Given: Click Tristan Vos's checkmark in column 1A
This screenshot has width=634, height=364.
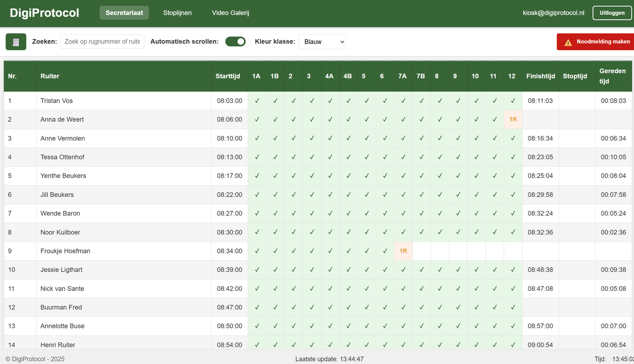Looking at the screenshot, I should (x=257, y=101).
